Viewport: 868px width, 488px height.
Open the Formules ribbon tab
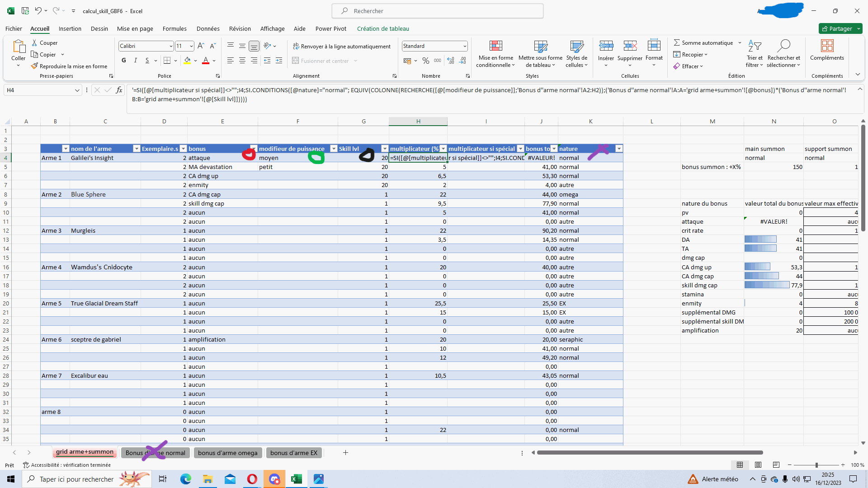tap(175, 28)
